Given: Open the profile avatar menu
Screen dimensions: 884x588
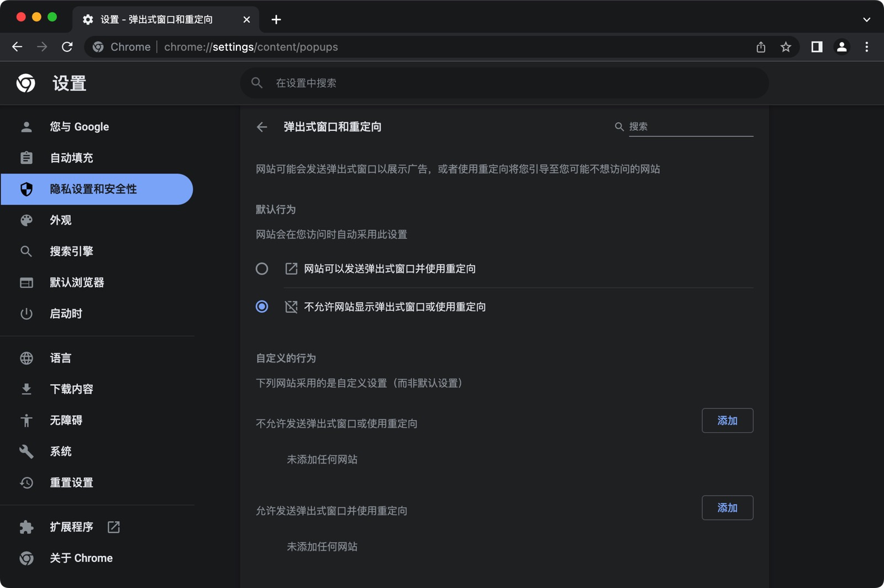Looking at the screenshot, I should pos(841,47).
